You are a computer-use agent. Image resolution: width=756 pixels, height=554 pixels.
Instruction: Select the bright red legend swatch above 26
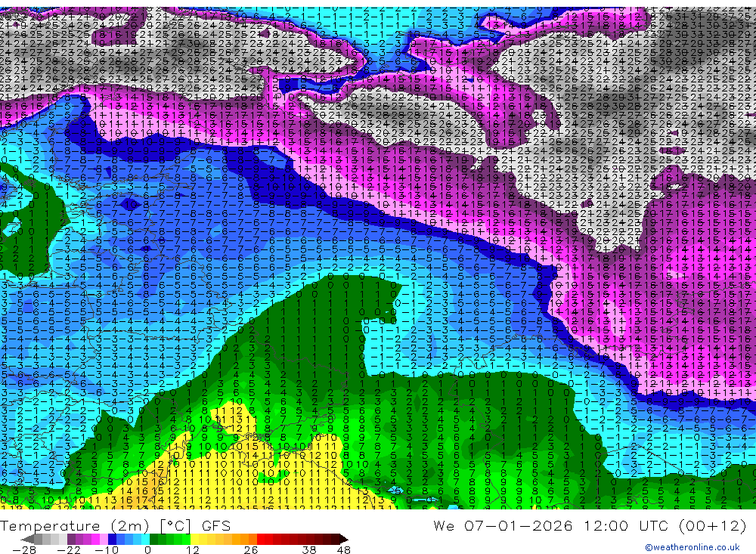coord(261,539)
